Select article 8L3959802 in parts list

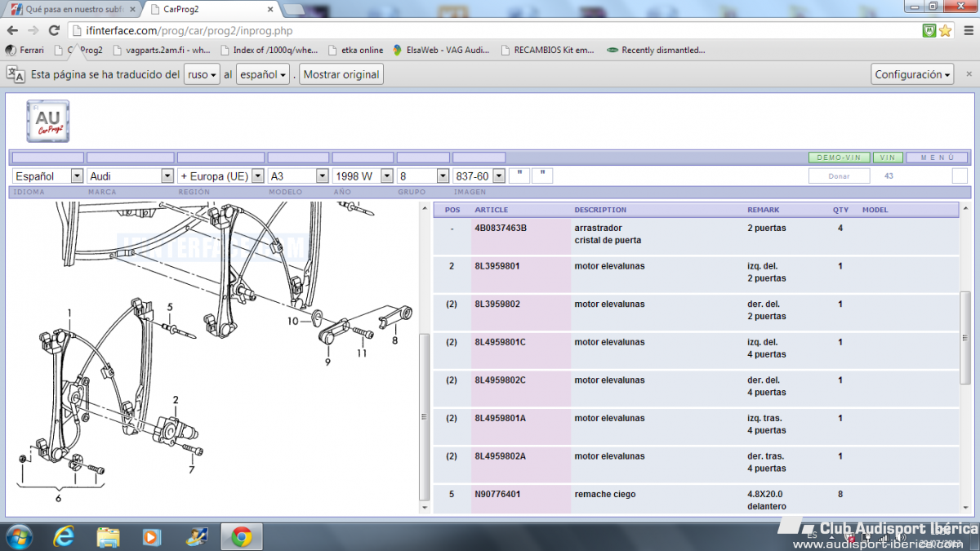[497, 304]
